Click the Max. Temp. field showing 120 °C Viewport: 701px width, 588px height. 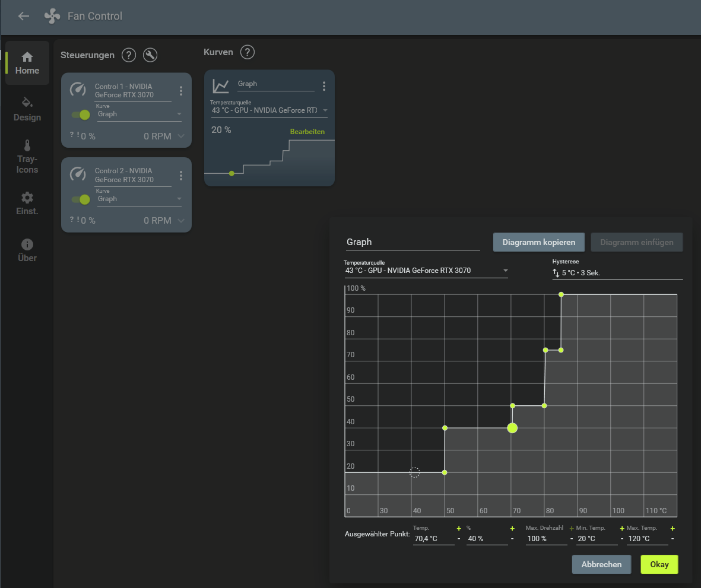(648, 538)
